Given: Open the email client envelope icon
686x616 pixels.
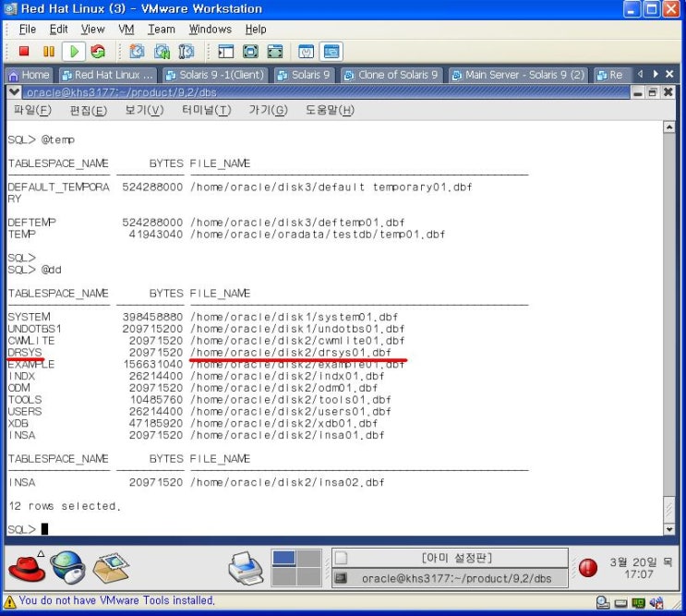Looking at the screenshot, I should click(111, 567).
